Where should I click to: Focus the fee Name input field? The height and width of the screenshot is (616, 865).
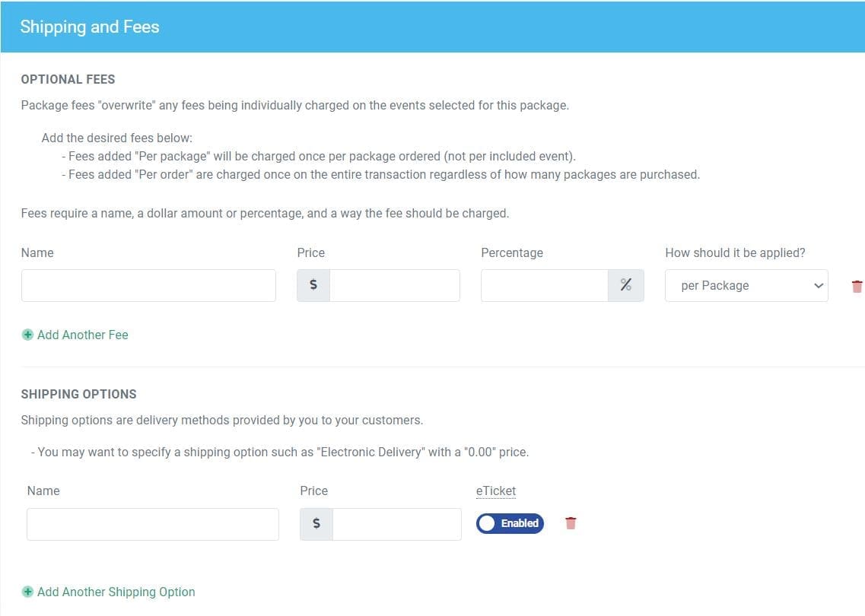coord(148,285)
